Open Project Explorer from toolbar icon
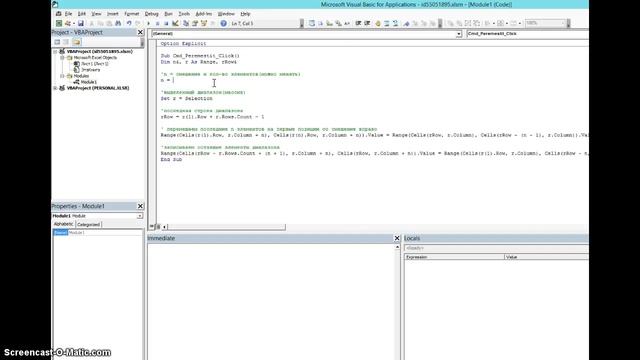640x360 pixels. [x=186, y=23]
